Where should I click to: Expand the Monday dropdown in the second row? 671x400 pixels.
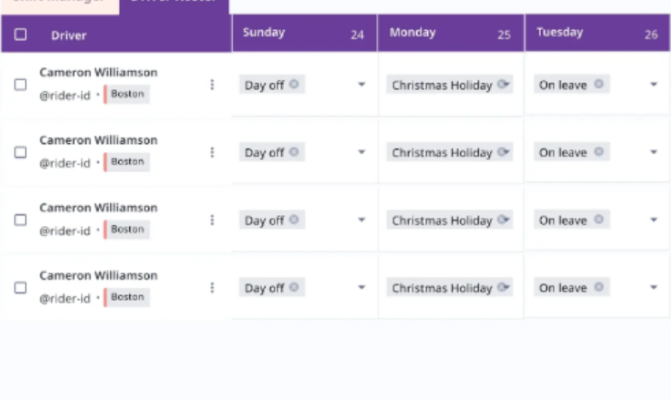(x=507, y=153)
